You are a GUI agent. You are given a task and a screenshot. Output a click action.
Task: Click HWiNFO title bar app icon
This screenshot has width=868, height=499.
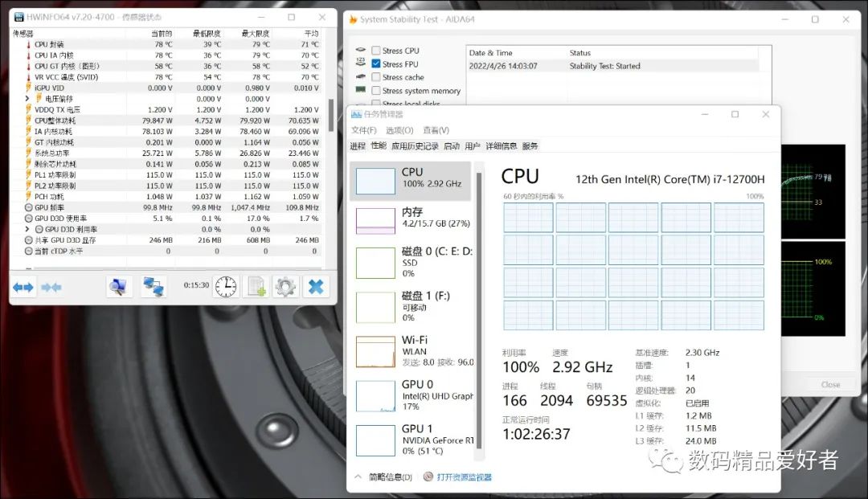point(18,17)
